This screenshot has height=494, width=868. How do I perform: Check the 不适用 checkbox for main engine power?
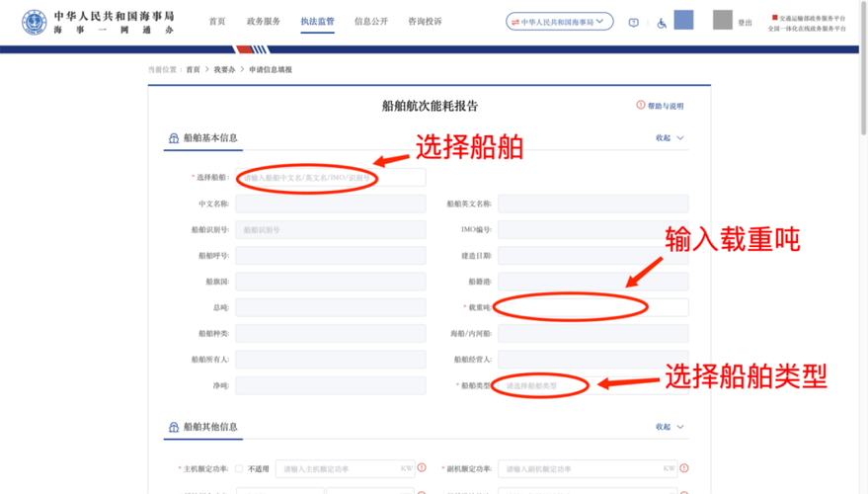coord(239,468)
